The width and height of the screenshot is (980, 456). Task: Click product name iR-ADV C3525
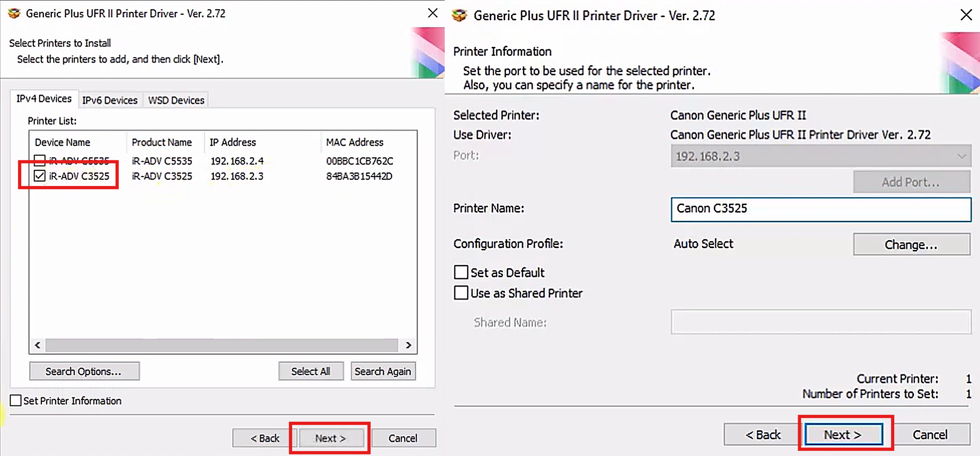point(162,176)
